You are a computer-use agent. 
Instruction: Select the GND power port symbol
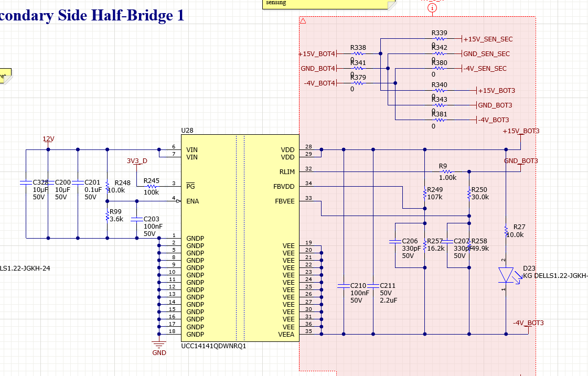click(x=159, y=347)
